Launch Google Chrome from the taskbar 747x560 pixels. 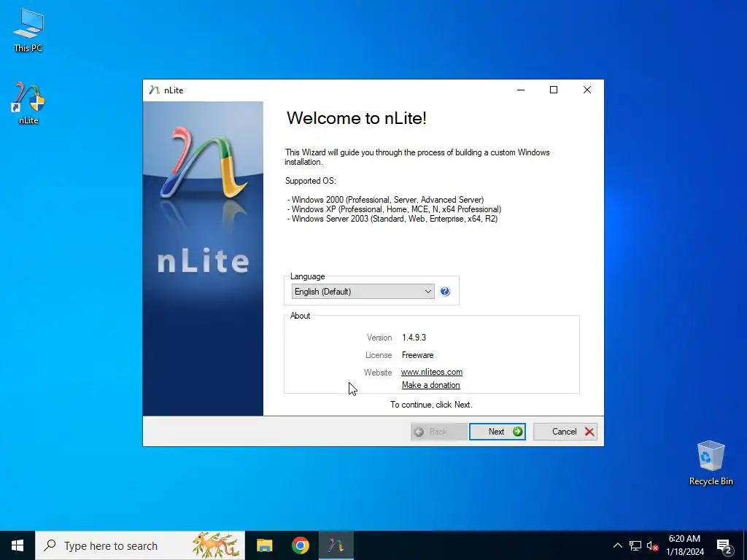point(300,545)
